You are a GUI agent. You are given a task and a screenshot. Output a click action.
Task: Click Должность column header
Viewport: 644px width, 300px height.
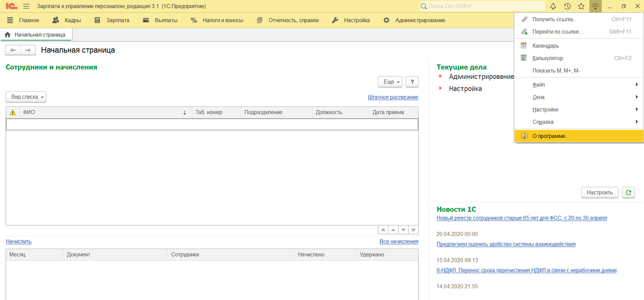341,112
